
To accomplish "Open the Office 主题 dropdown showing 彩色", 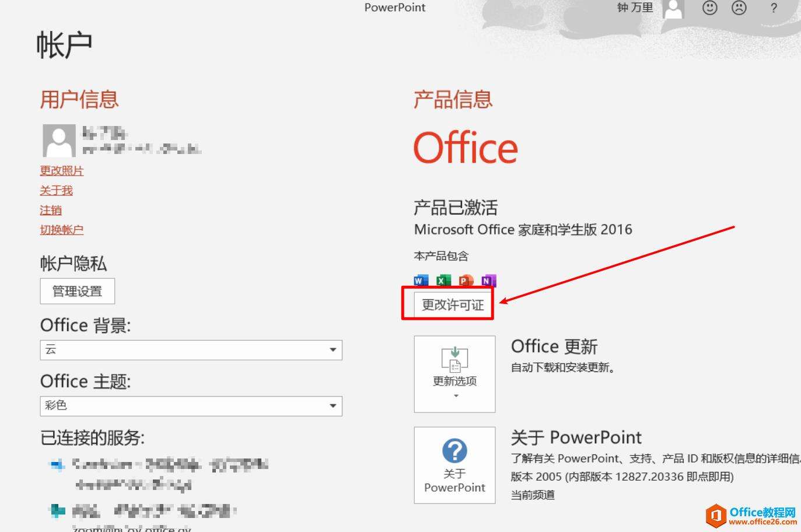I will click(x=191, y=406).
